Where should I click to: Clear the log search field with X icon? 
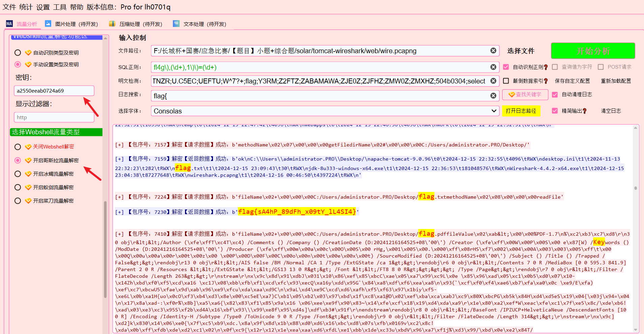pos(493,96)
